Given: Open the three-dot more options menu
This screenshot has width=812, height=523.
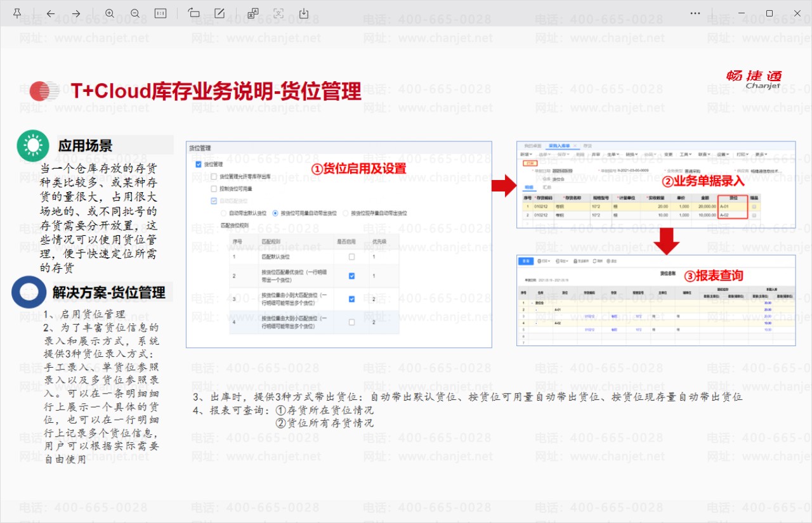Looking at the screenshot, I should pyautogui.click(x=695, y=13).
